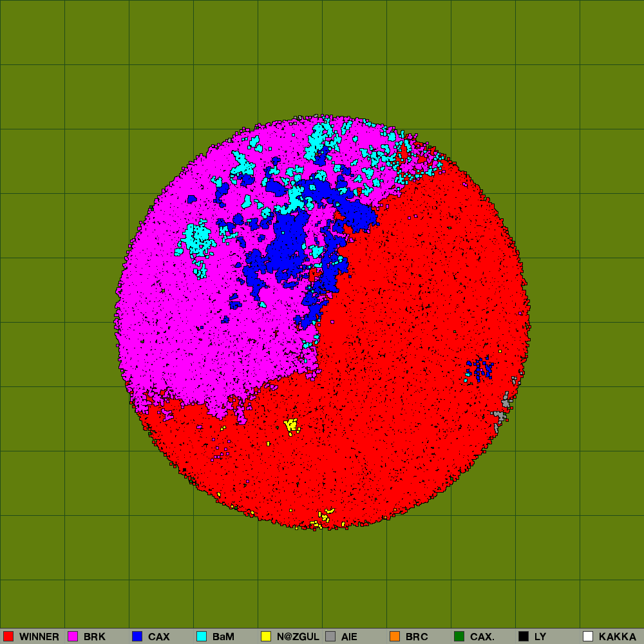The width and height of the screenshot is (644, 644).
Task: Select the KAKKA label in the legend
Action: (x=617, y=636)
